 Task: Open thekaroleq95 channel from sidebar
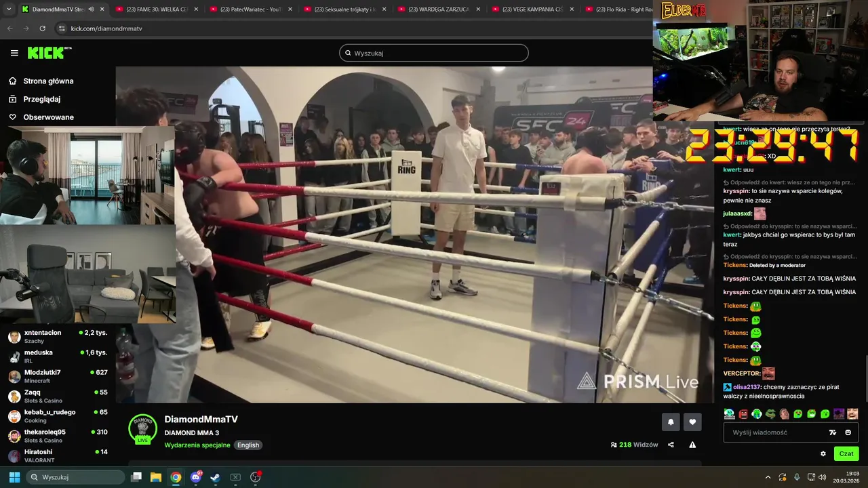(x=58, y=436)
